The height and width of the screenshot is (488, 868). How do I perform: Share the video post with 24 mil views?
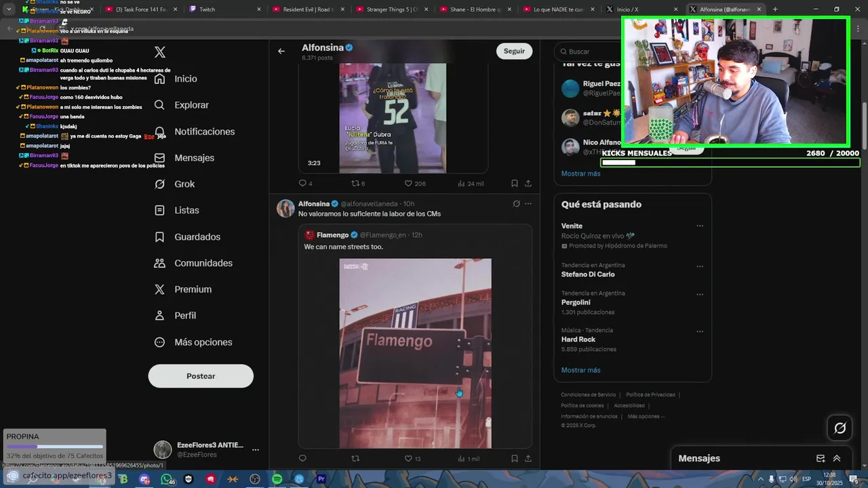pos(528,184)
